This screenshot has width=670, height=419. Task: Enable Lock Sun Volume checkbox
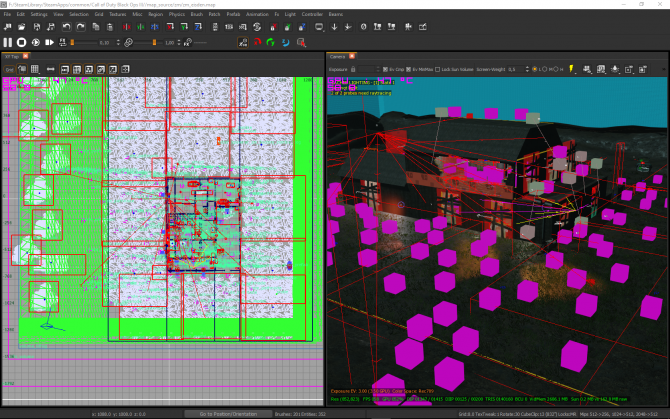tap(438, 69)
